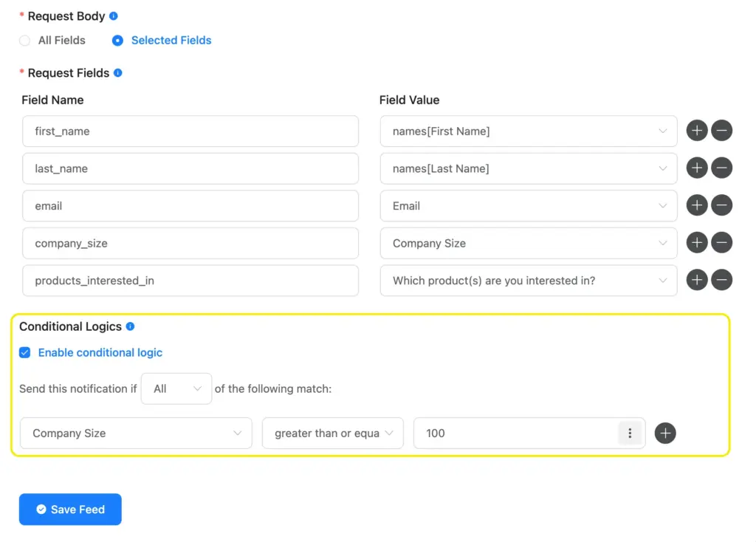Edit the products_interested_in field name input
This screenshot has height=542, width=756.
190,281
